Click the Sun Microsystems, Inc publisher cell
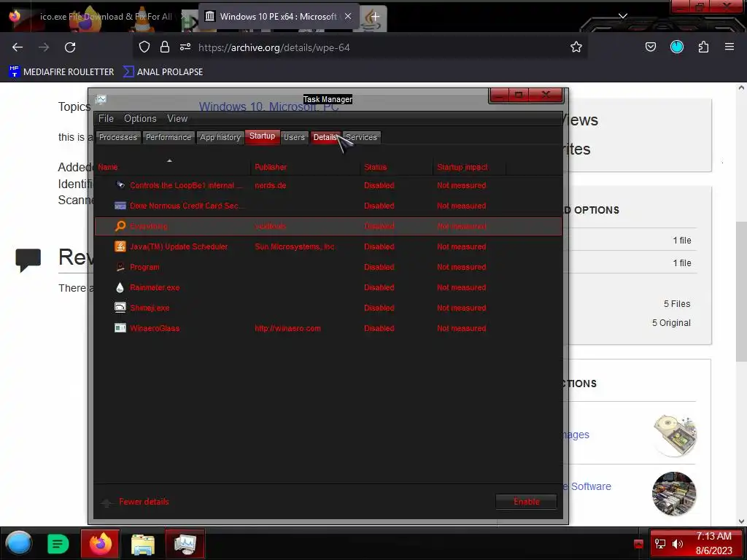Viewport: 747px width, 560px height. 295,246
